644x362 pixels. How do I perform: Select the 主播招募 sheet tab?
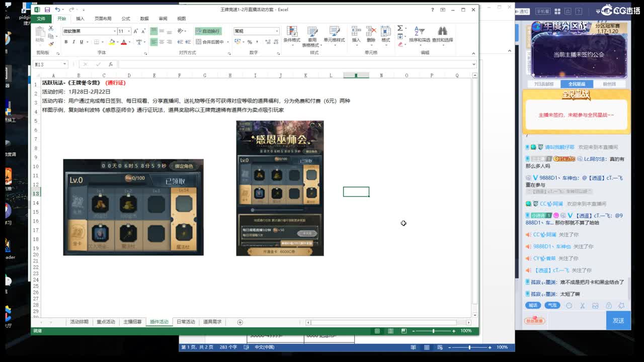pos(133,322)
